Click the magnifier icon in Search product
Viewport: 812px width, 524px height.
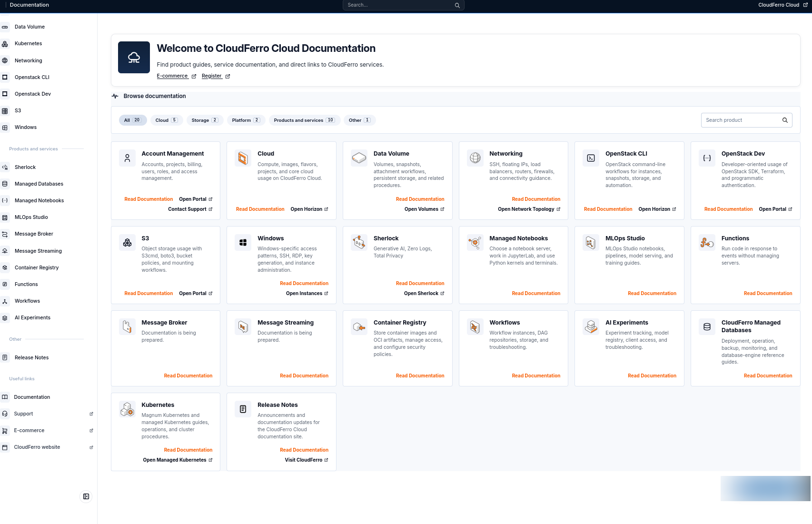pyautogui.click(x=785, y=120)
